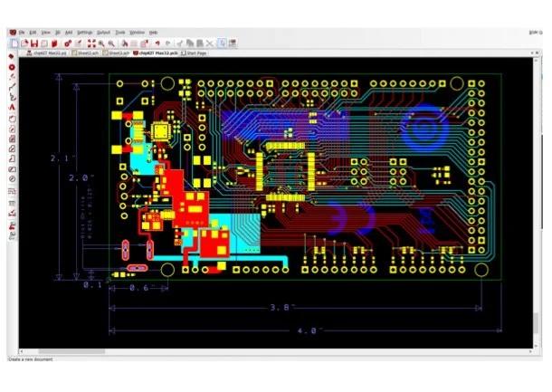Click the red gears icon in the toolbar
This screenshot has height=392, width=552.
tap(68, 43)
